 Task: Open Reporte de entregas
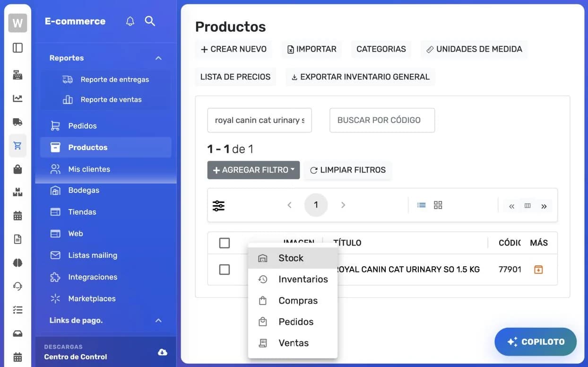point(106,79)
